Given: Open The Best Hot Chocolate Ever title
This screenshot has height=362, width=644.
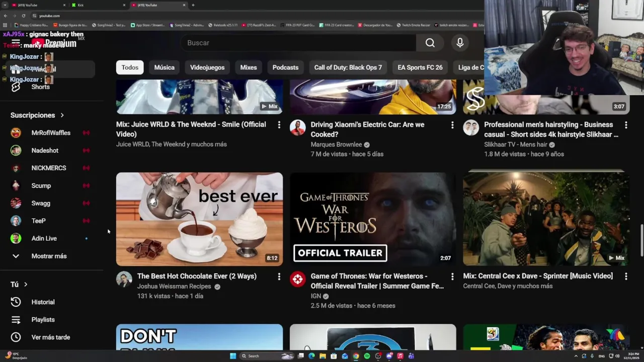Looking at the screenshot, I should (197, 276).
